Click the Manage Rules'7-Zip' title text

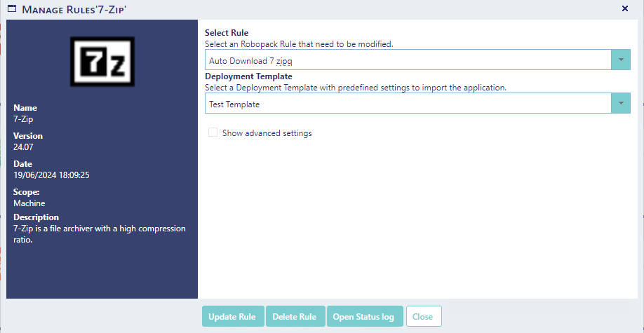[x=74, y=8]
